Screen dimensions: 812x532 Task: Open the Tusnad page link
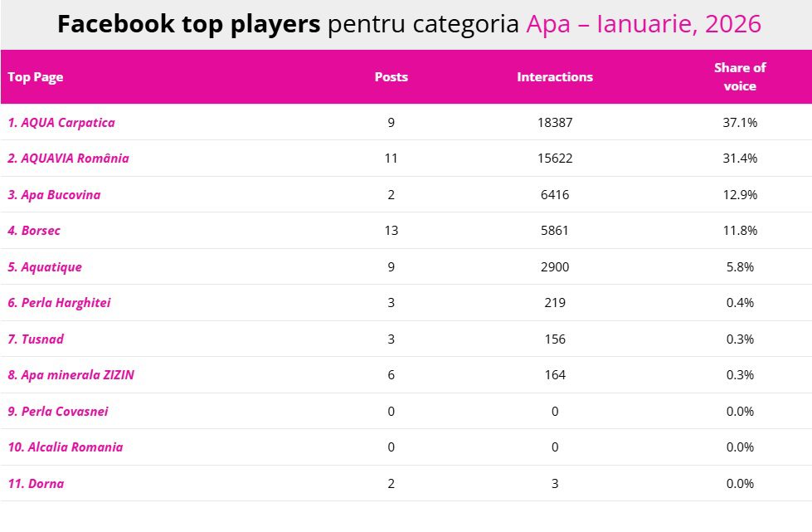pos(36,339)
